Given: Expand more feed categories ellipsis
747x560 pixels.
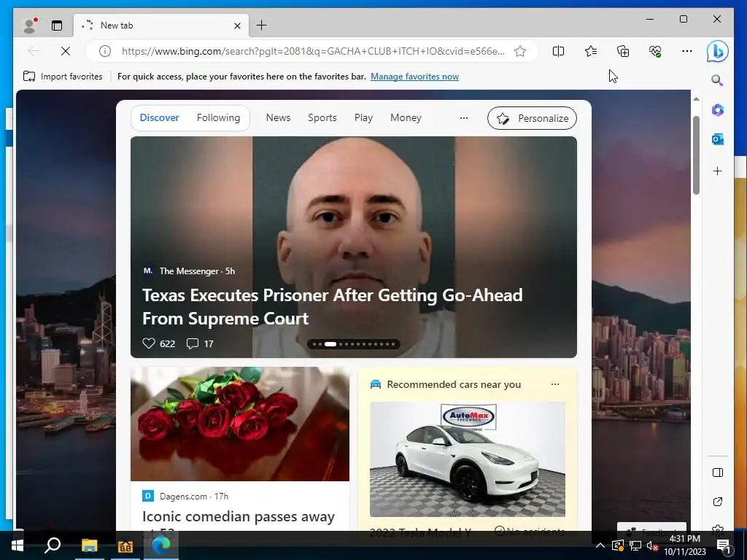Looking at the screenshot, I should point(463,117).
